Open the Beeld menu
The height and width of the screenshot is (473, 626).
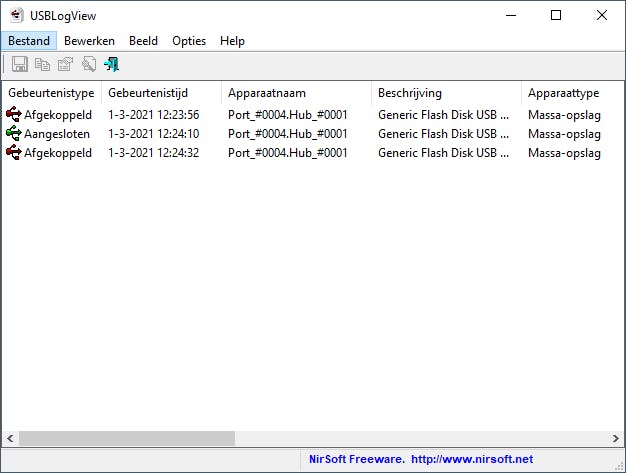coord(143,41)
